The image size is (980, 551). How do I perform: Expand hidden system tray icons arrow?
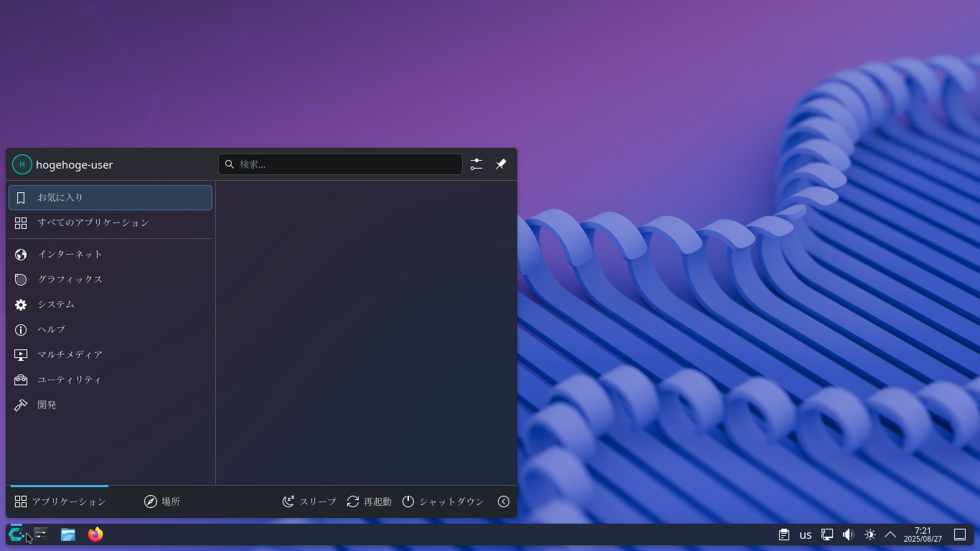pos(890,534)
